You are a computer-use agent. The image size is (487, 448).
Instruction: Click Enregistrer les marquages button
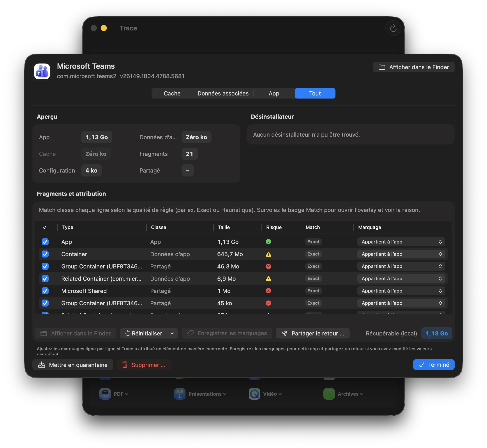tap(227, 333)
